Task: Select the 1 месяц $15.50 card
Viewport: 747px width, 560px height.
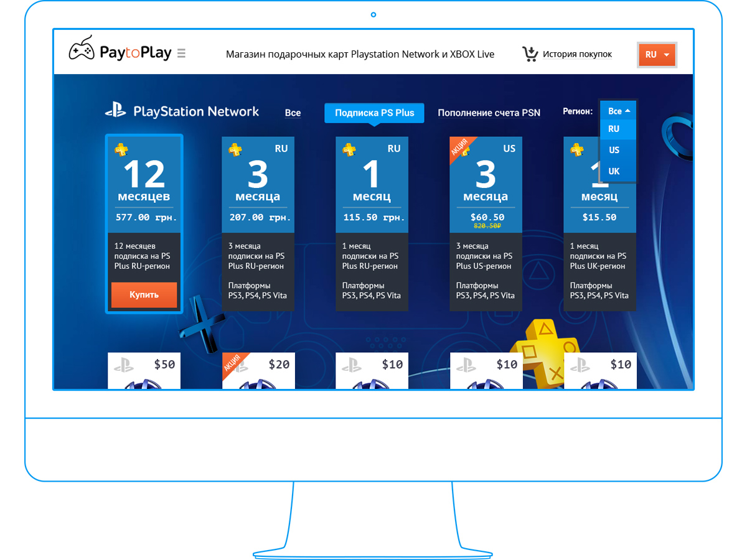Action: [x=599, y=223]
